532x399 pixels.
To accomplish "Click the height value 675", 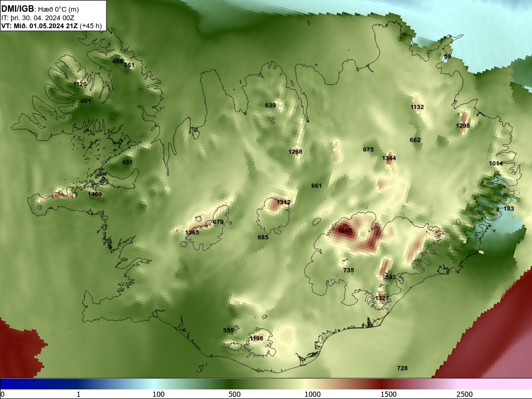I will (x=368, y=149).
